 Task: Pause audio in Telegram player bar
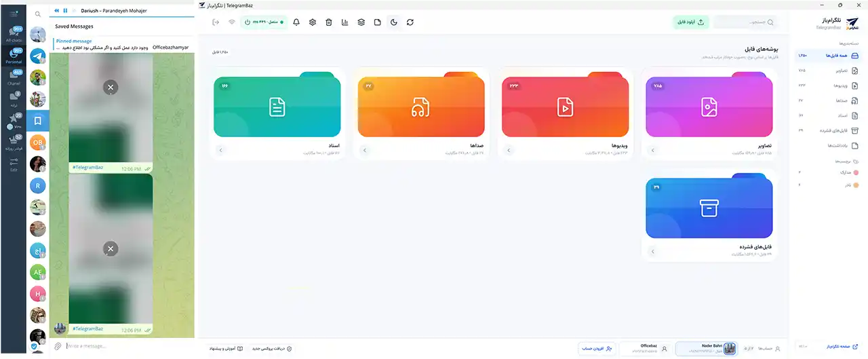(x=66, y=11)
